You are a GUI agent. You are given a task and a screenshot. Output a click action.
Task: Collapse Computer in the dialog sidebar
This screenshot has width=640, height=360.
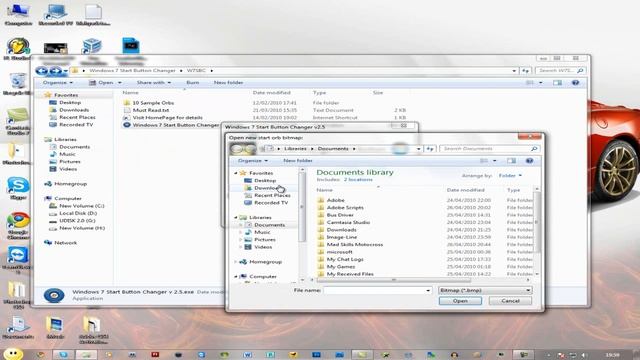point(236,276)
